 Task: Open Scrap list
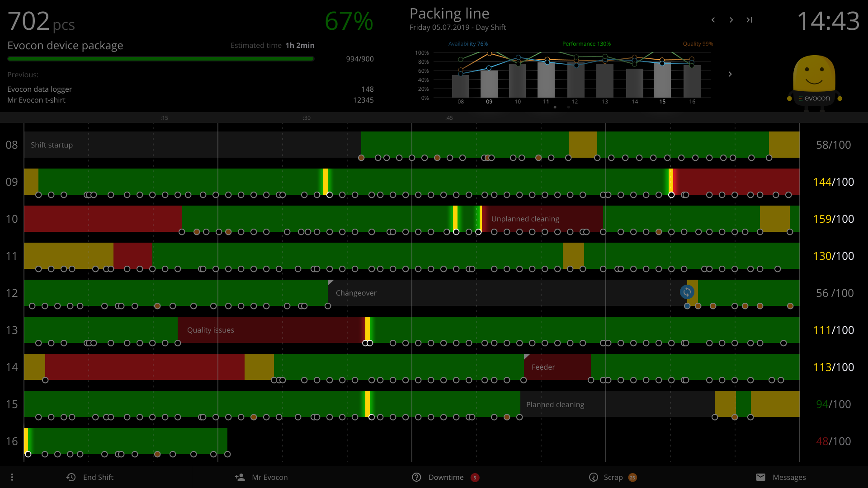(x=613, y=477)
